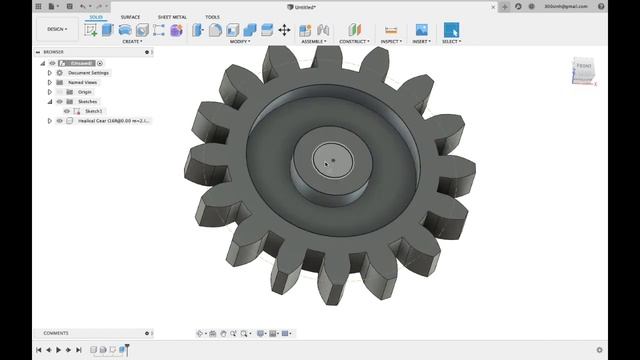Open the MODIFY dropdown menu

(240, 42)
